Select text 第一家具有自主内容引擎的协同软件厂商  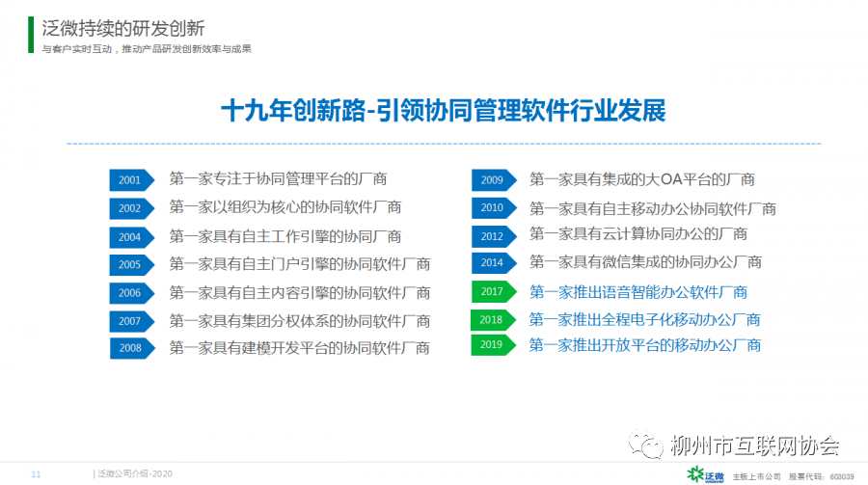(x=300, y=293)
